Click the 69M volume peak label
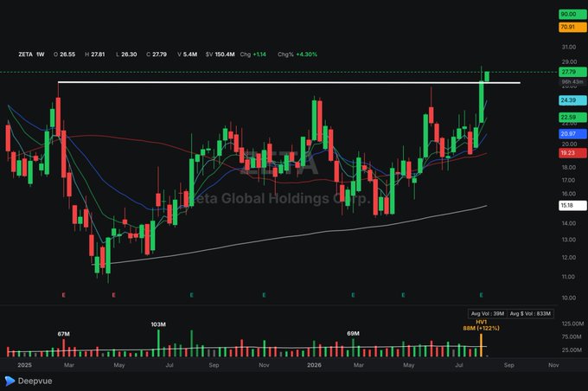The width and height of the screenshot is (588, 391). tap(353, 334)
